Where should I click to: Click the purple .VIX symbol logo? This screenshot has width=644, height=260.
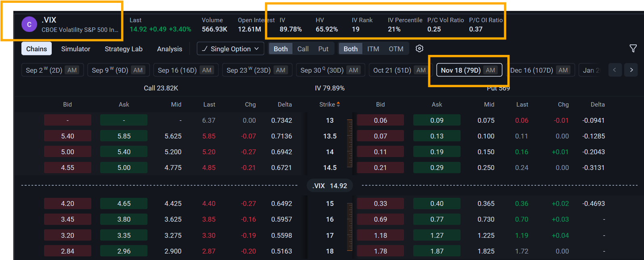[29, 25]
